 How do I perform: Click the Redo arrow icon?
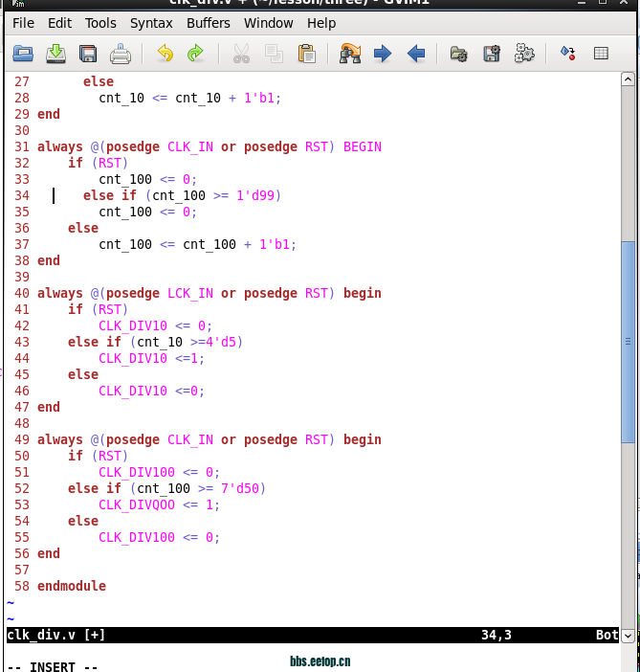tap(195, 54)
